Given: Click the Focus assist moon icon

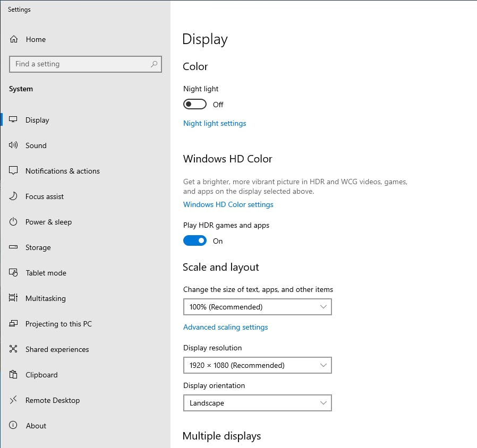Looking at the screenshot, I should pyautogui.click(x=13, y=196).
